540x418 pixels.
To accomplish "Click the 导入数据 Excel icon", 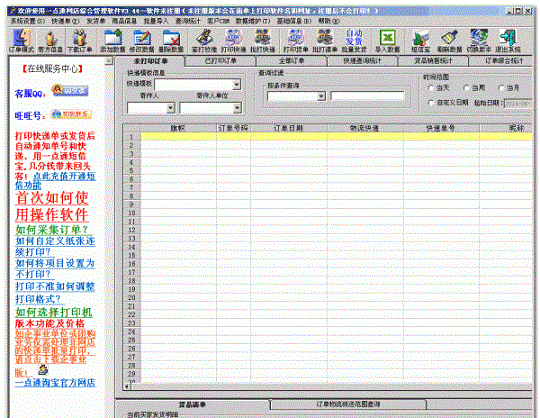I will (387, 41).
